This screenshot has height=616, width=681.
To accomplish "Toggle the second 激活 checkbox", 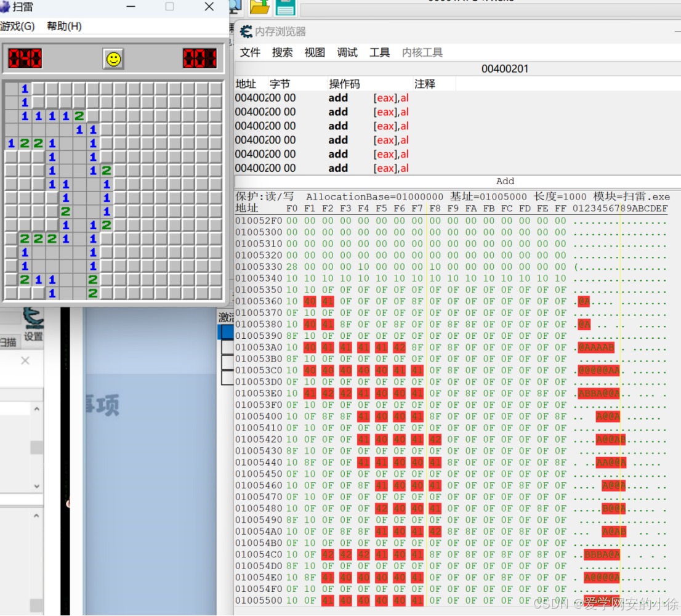I will [x=228, y=347].
